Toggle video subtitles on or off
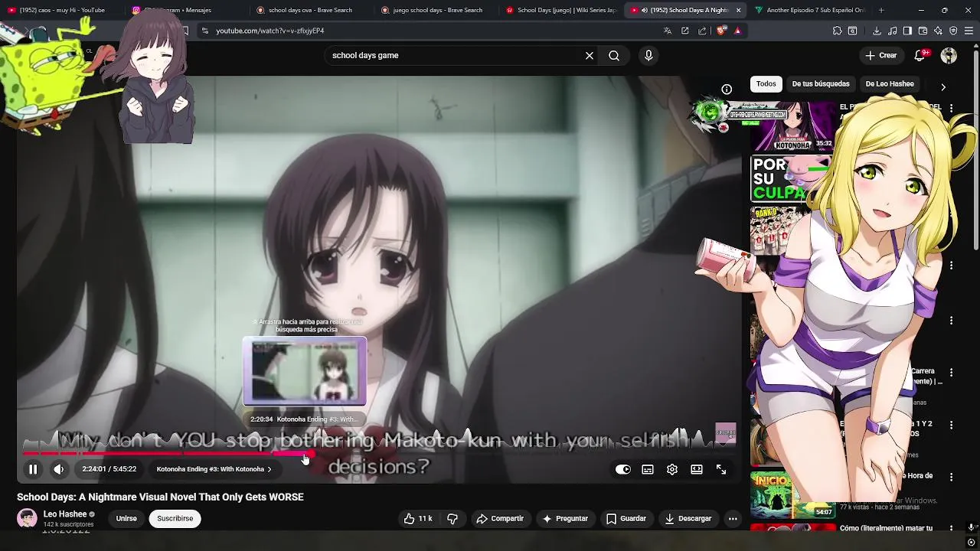Image resolution: width=980 pixels, height=551 pixels. (x=648, y=469)
